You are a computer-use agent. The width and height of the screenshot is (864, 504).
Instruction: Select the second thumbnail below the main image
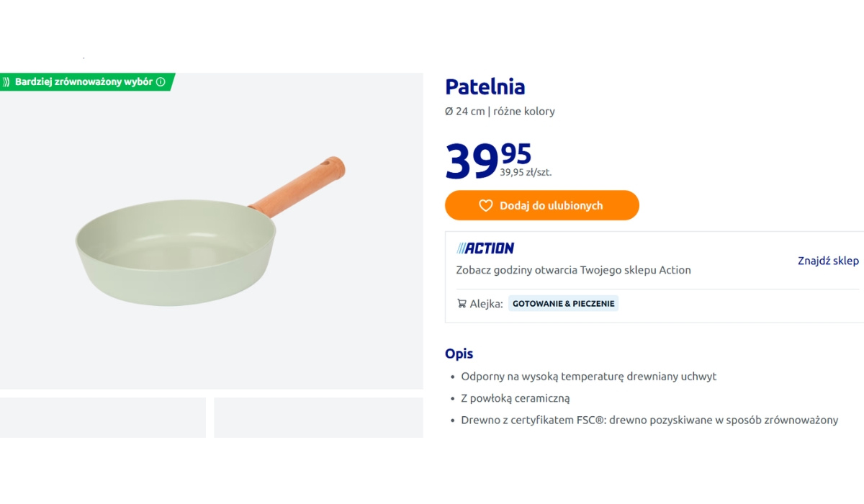tap(318, 418)
